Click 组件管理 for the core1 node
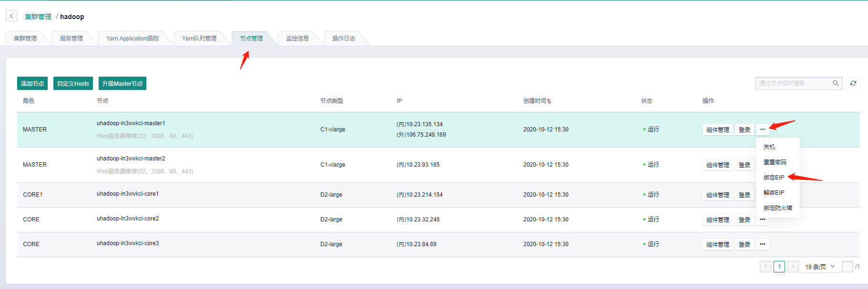868x289 pixels. (x=717, y=195)
